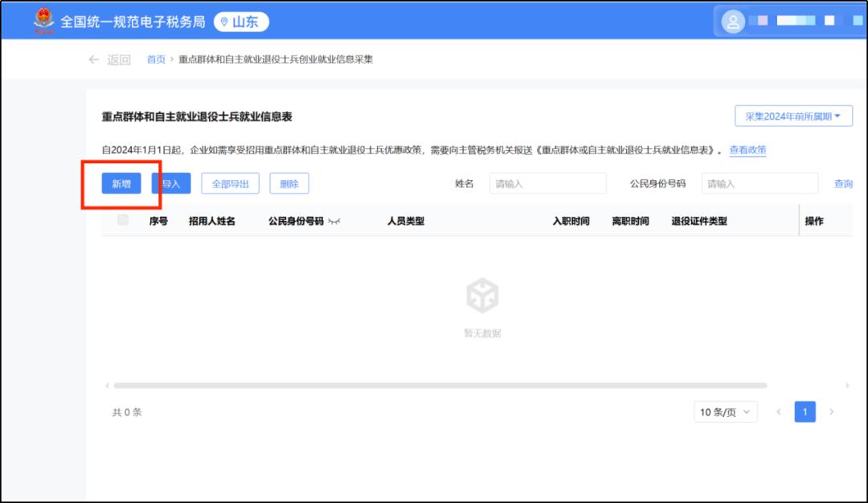Click the location pin icon beside 山东

click(224, 22)
